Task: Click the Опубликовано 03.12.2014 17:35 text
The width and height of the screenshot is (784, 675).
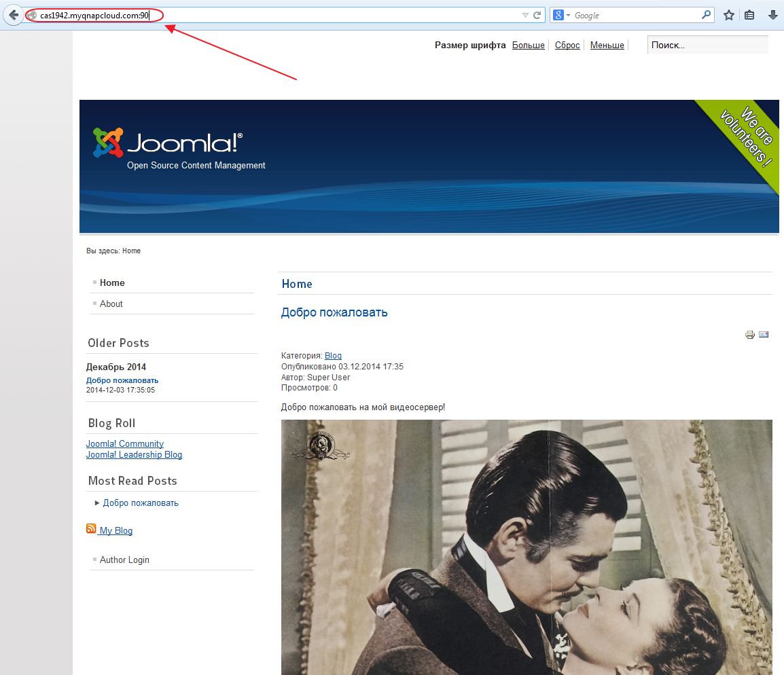Action: pos(342,366)
